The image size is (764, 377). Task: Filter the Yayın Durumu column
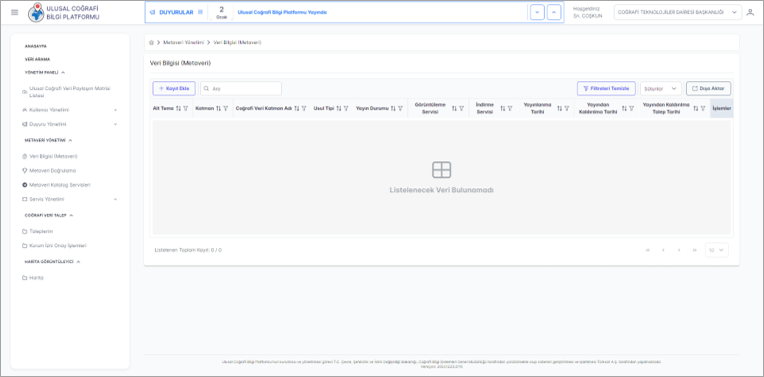(400, 108)
